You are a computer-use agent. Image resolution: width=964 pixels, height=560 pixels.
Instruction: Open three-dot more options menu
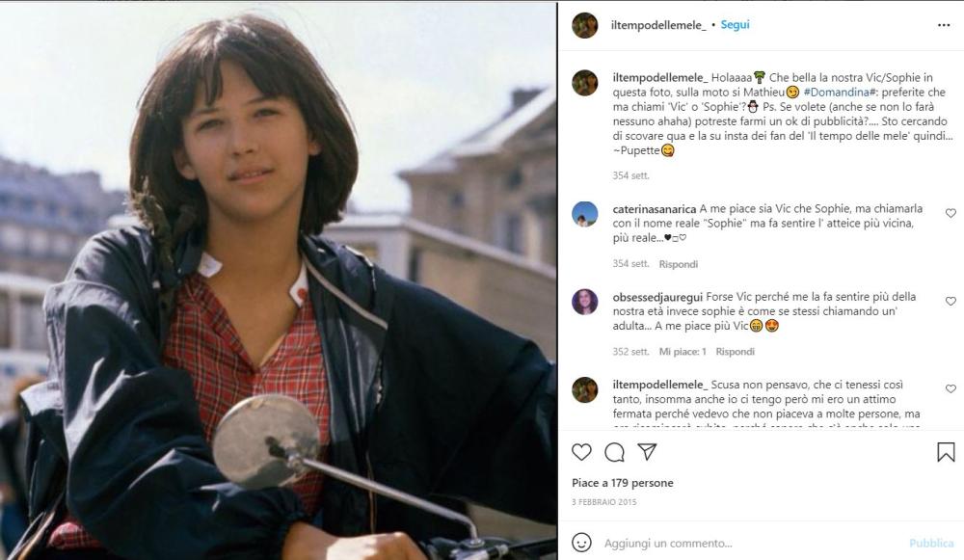944,25
